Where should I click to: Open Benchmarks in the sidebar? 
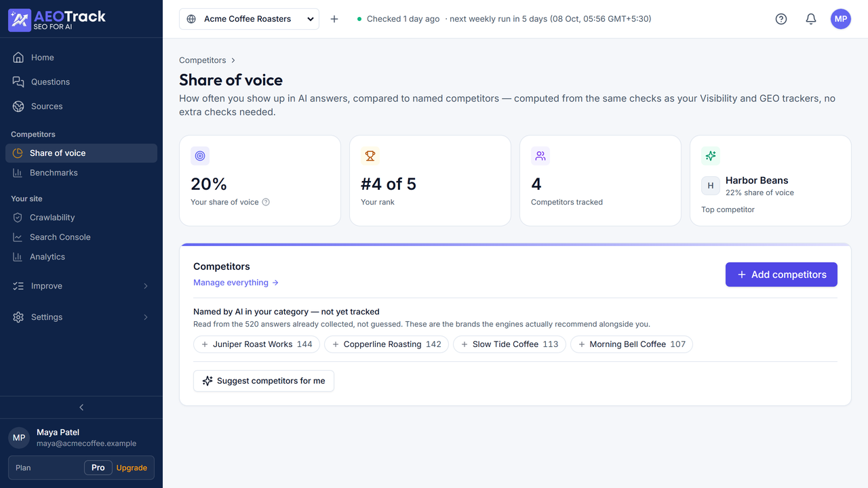[81, 173]
